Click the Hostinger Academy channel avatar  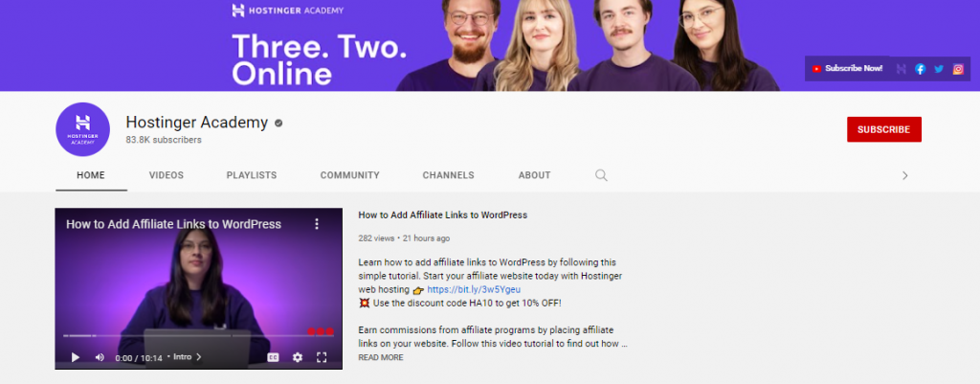[x=82, y=129]
